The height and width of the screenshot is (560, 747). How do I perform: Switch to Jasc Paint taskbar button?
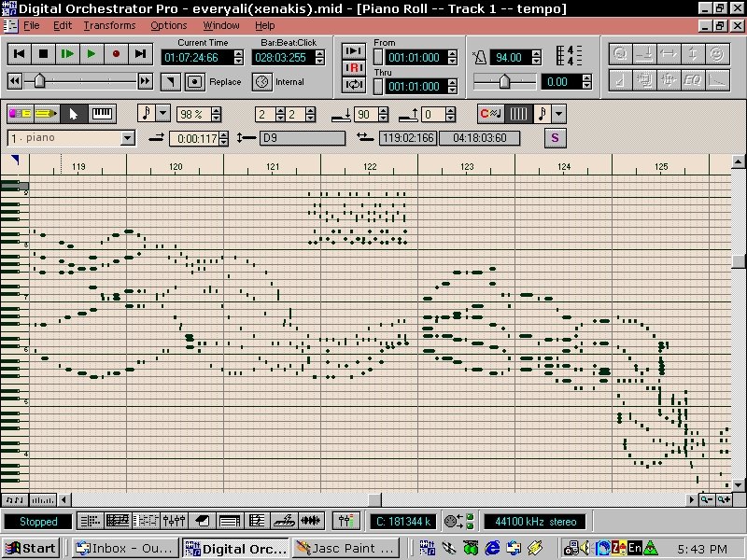point(346,548)
